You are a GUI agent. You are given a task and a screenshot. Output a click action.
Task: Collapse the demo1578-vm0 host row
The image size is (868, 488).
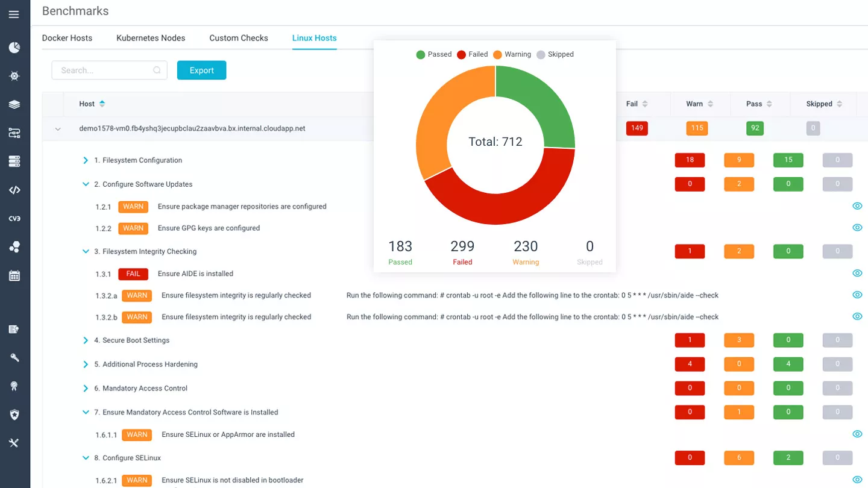pyautogui.click(x=58, y=129)
